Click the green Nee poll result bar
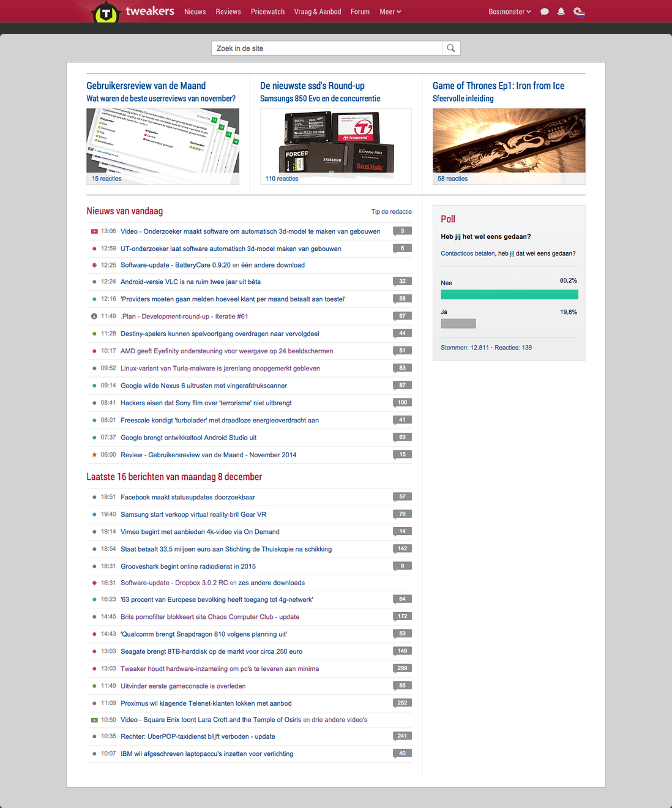The image size is (672, 808). (x=509, y=294)
